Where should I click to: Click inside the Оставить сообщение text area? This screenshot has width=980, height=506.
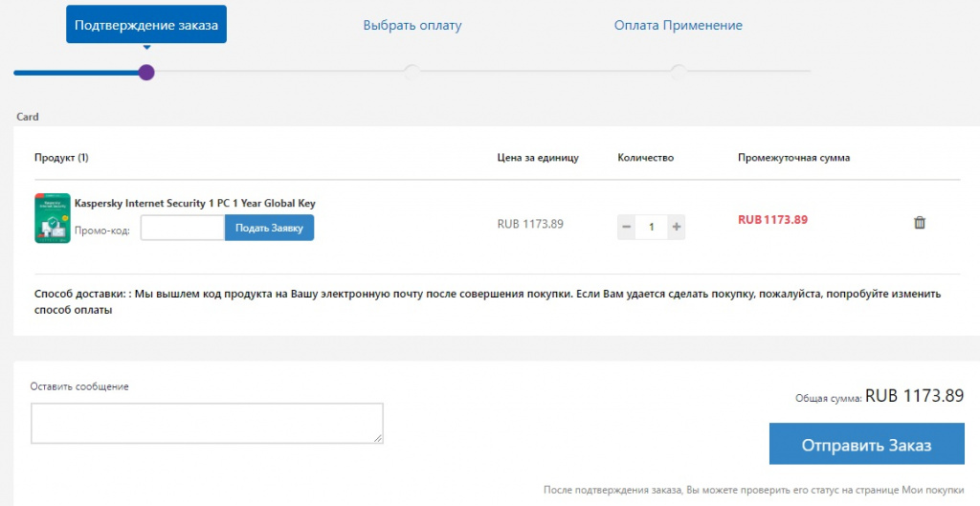point(207,423)
